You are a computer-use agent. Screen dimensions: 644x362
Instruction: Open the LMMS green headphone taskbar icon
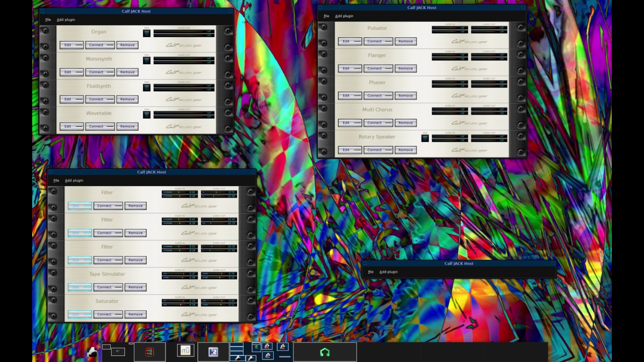pos(325,352)
